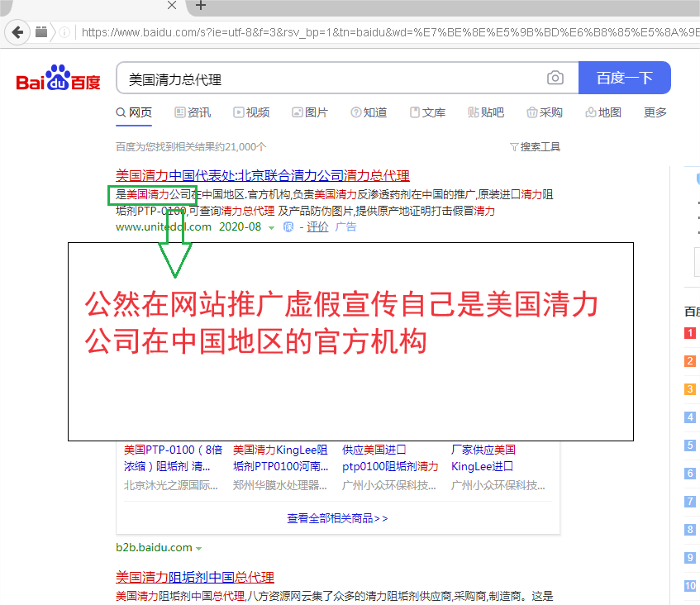Screen dimensions: 700x605
Task: Click hot list rank 8 badge
Action: coord(690,530)
